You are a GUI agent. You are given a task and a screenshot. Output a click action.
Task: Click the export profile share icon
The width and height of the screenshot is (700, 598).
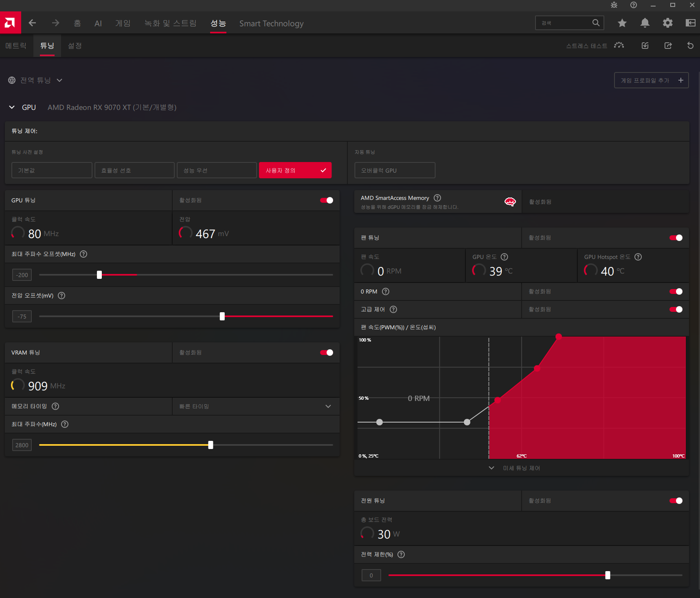click(668, 46)
